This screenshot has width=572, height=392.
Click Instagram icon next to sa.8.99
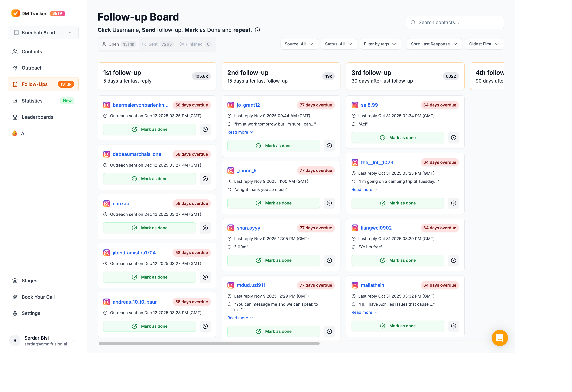pos(355,105)
